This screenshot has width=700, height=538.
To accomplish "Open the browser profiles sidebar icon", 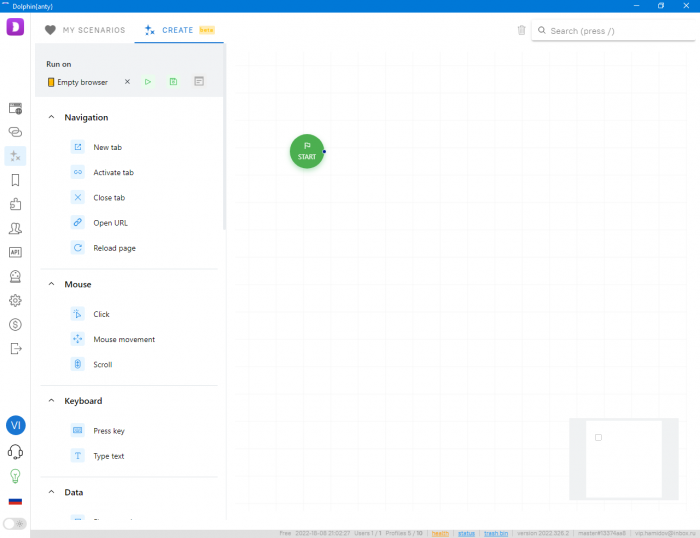I will click(x=15, y=108).
